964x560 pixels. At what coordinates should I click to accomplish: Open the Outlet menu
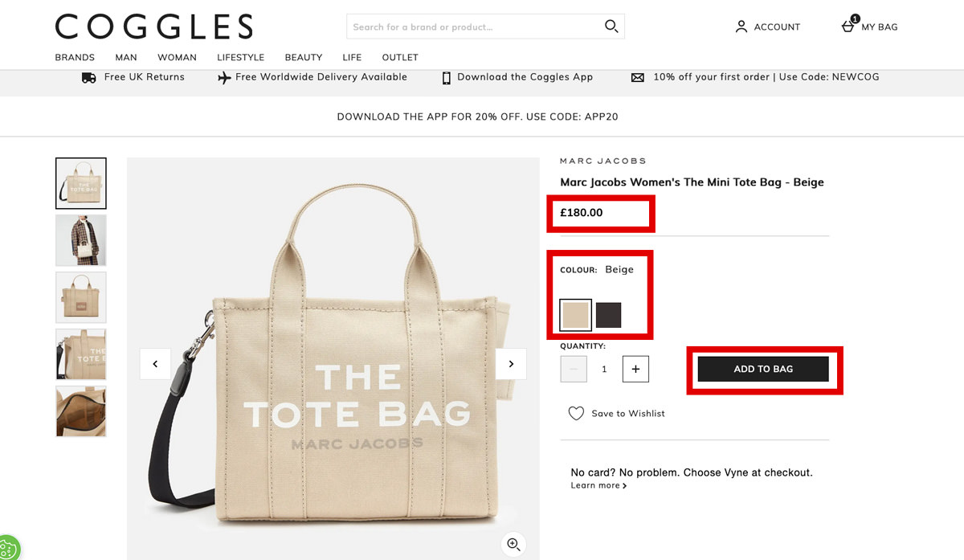400,57
